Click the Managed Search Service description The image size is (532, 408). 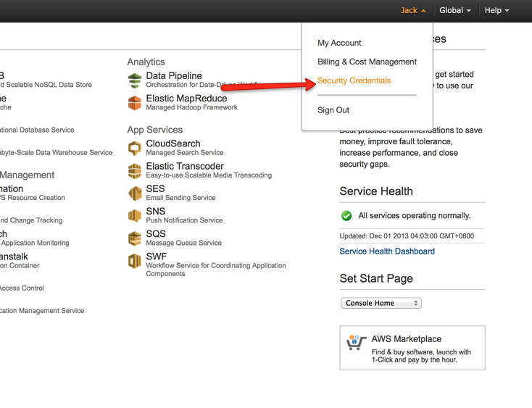coord(185,153)
